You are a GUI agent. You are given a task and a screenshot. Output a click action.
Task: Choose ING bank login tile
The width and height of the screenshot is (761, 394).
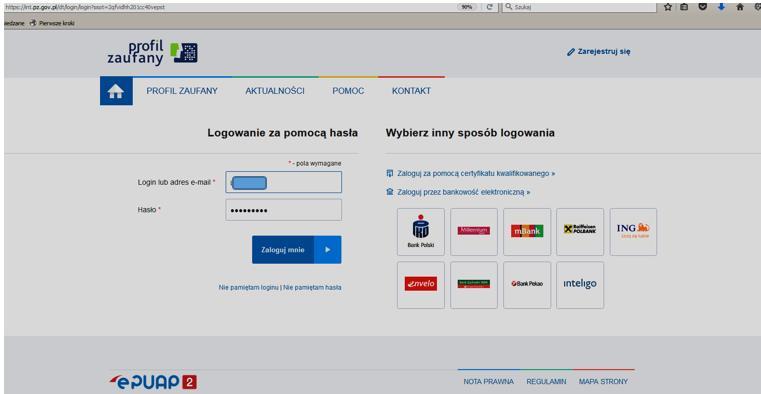pyautogui.click(x=633, y=232)
